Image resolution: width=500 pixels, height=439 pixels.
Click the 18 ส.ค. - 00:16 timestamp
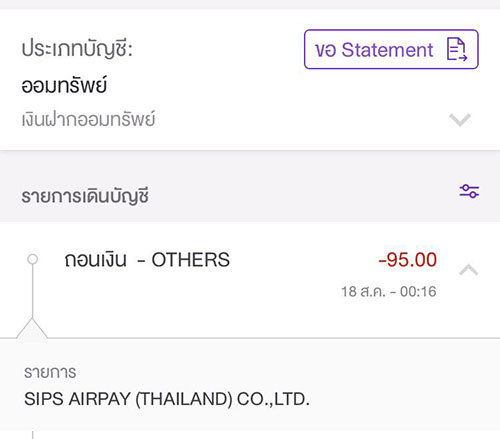(x=389, y=292)
